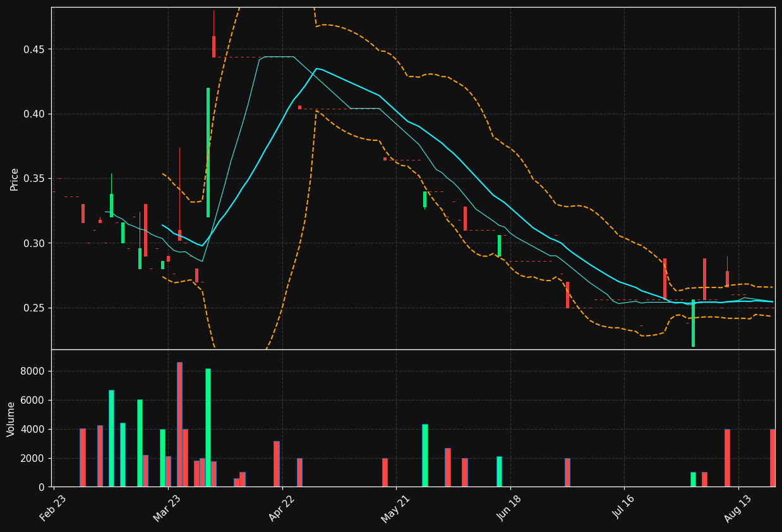Click the Feb 23 date label
The image size is (782, 532).
click(x=53, y=507)
